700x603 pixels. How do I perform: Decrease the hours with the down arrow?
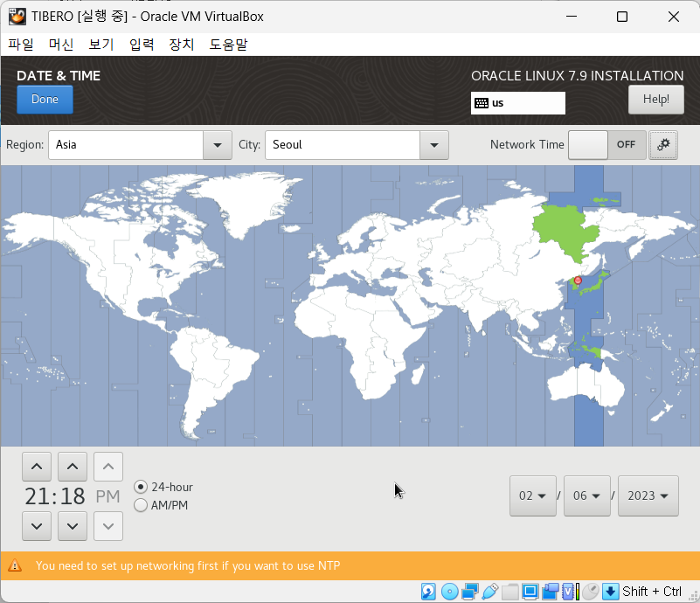[37, 526]
